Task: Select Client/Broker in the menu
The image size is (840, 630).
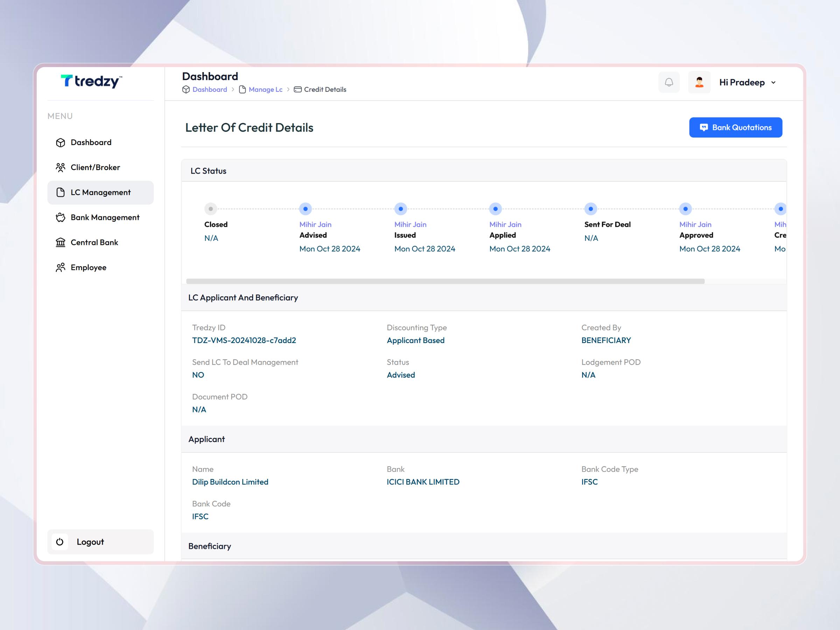Action: point(95,167)
